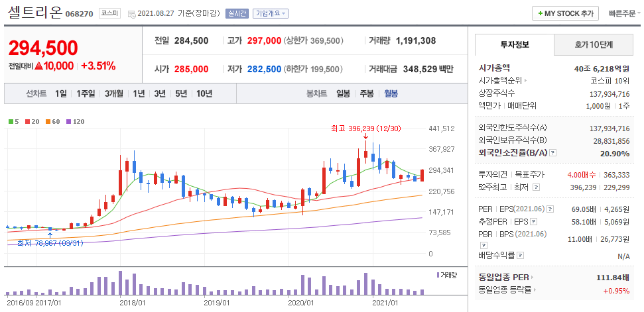Select the 10년 line chart period
Viewport: 644px width, 312px height.
pos(204,93)
